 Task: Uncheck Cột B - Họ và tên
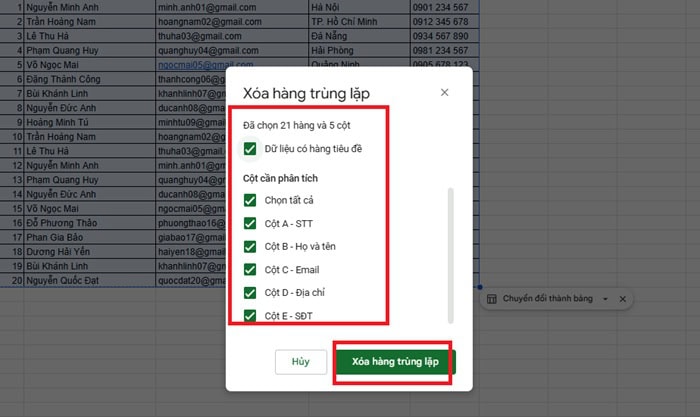tap(250, 246)
